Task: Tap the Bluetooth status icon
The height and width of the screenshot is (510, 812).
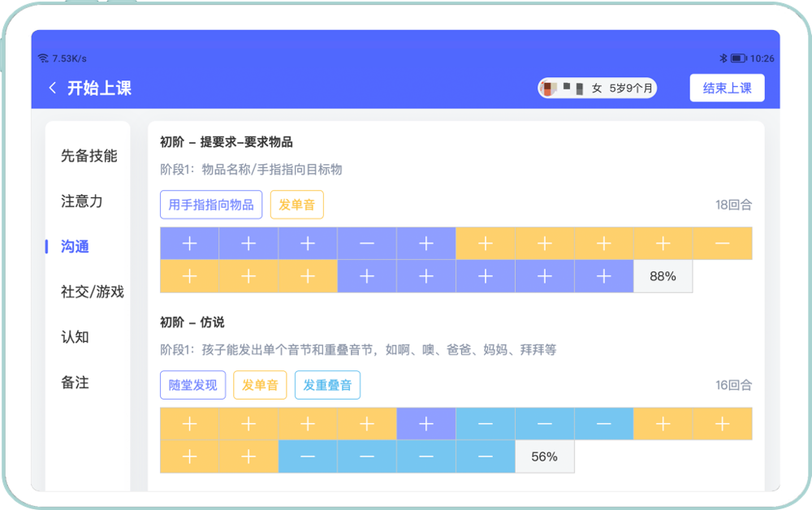Action: [723, 58]
